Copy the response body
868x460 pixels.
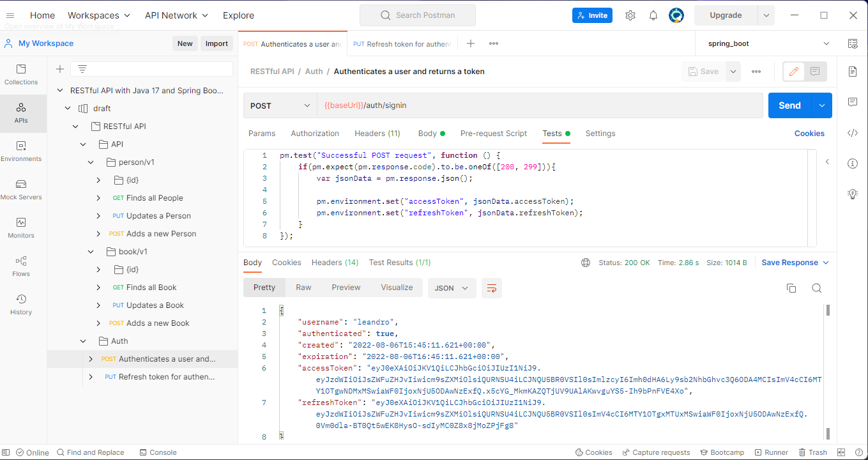[791, 288]
